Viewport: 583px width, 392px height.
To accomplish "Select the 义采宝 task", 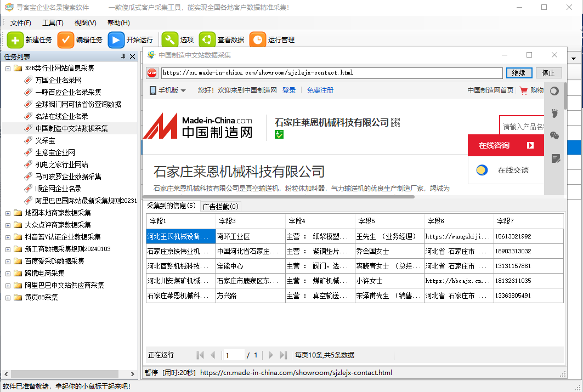I will click(45, 140).
